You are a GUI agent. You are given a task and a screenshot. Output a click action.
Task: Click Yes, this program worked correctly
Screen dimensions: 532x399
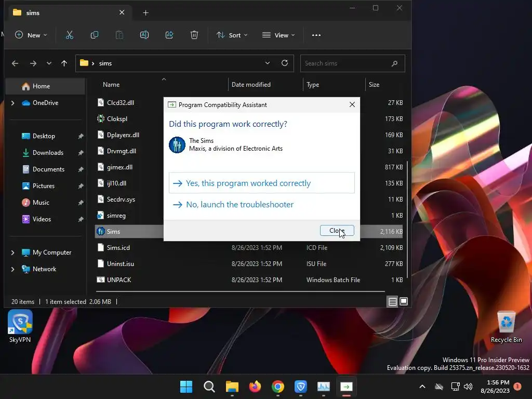click(x=262, y=183)
